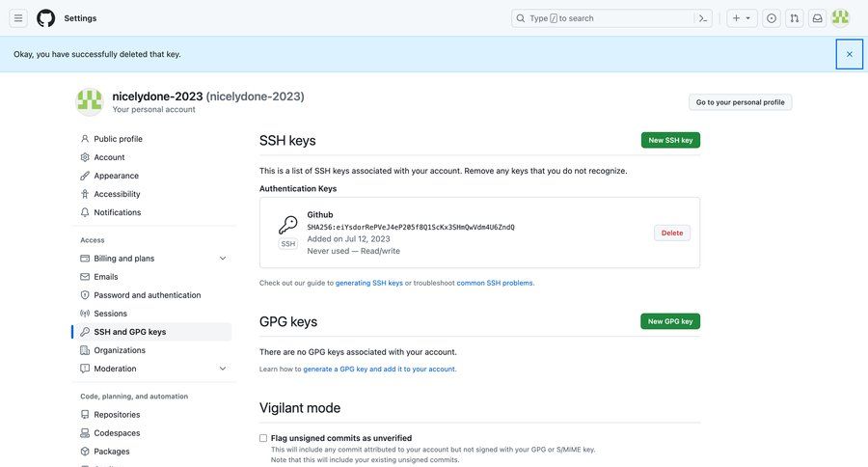868x467 pixels.
Task: Open the hamburger navigation menu
Action: 18,18
